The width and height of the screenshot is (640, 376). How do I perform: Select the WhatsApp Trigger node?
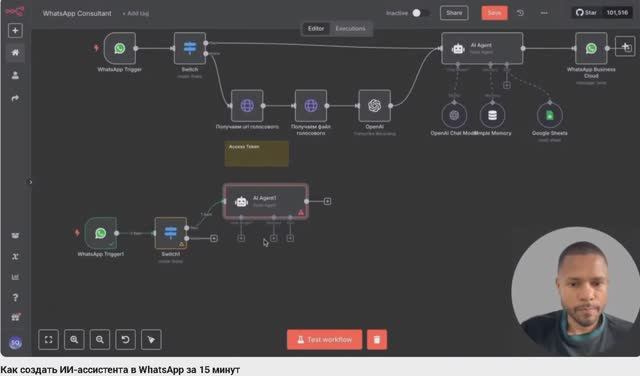(x=120, y=48)
